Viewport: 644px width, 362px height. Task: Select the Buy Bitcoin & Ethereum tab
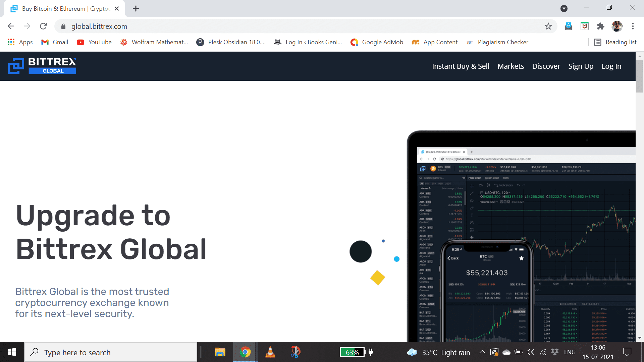[x=64, y=9]
